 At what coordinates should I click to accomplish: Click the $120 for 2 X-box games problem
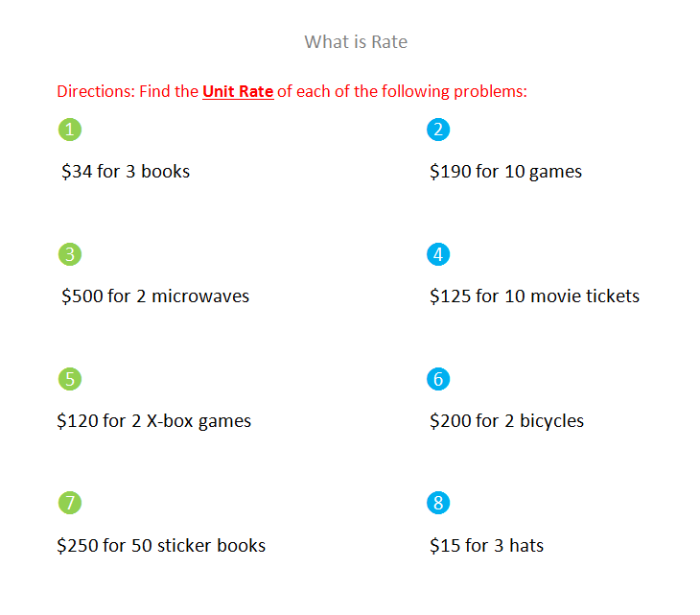(x=154, y=421)
